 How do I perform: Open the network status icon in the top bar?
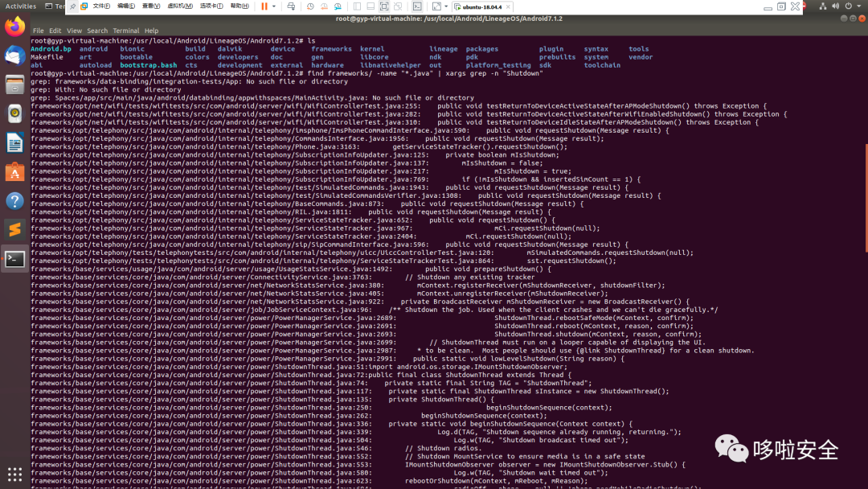823,6
